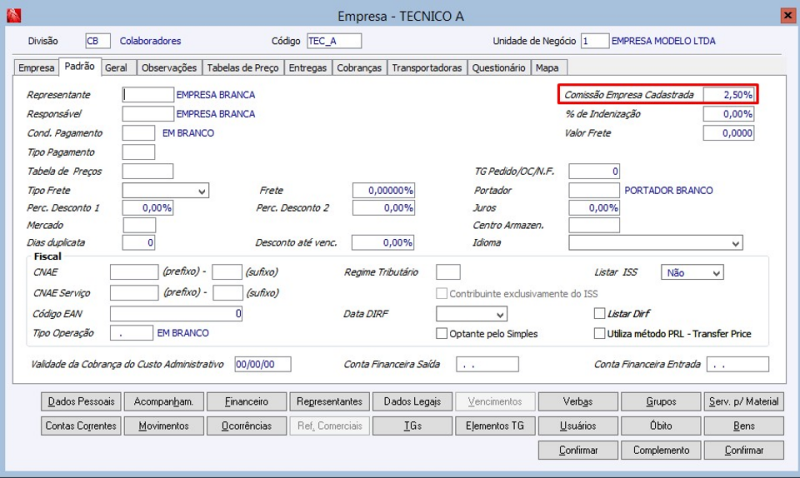The height and width of the screenshot is (478, 800).
Task: Click the Verbas button
Action: coord(578,401)
